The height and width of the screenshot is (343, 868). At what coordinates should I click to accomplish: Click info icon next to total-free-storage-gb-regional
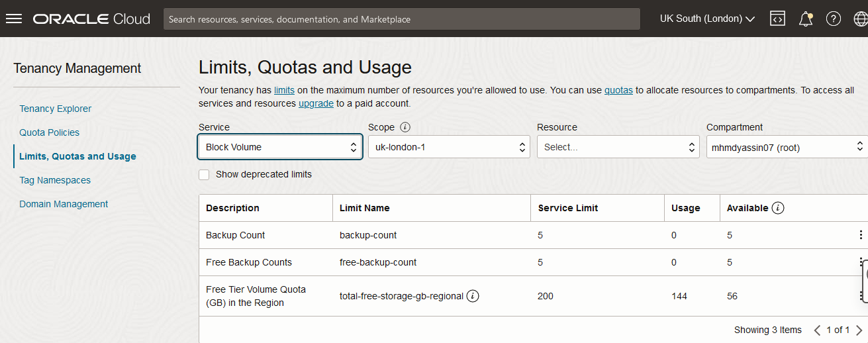(x=473, y=296)
